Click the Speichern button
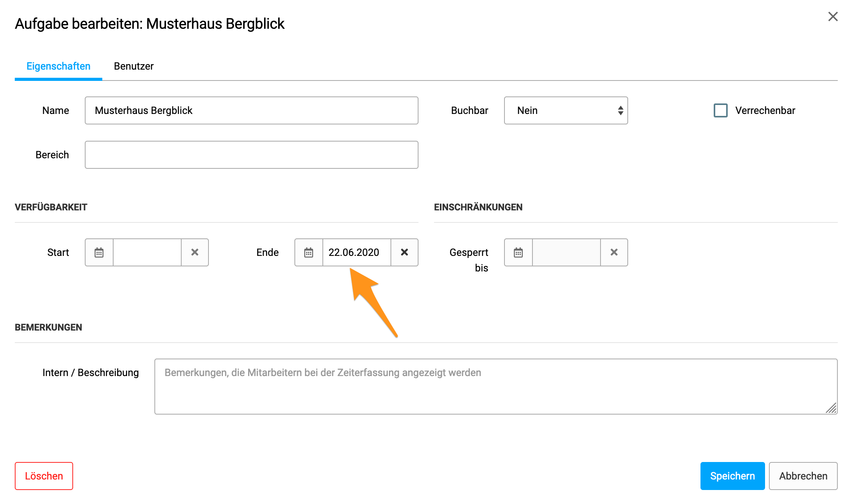 (732, 476)
